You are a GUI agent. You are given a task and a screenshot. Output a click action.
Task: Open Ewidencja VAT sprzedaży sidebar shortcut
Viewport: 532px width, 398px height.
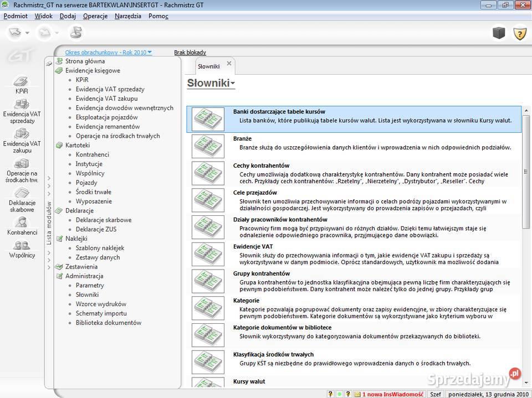(22, 111)
